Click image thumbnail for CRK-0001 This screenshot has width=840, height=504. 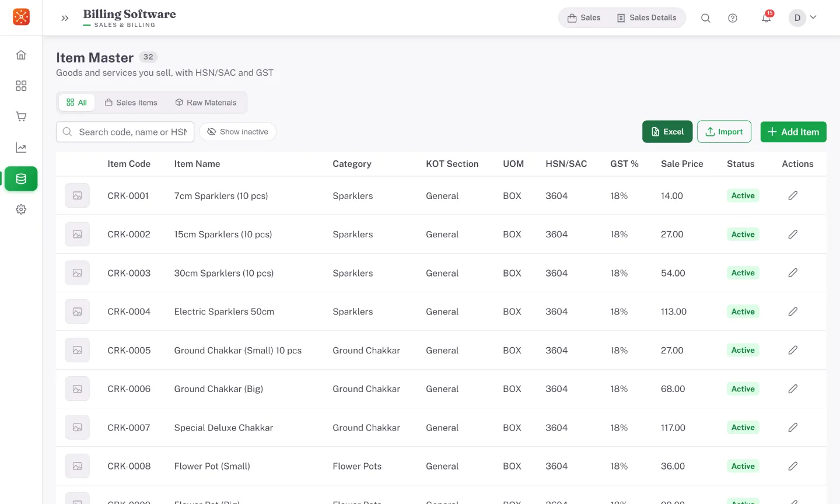tap(77, 196)
